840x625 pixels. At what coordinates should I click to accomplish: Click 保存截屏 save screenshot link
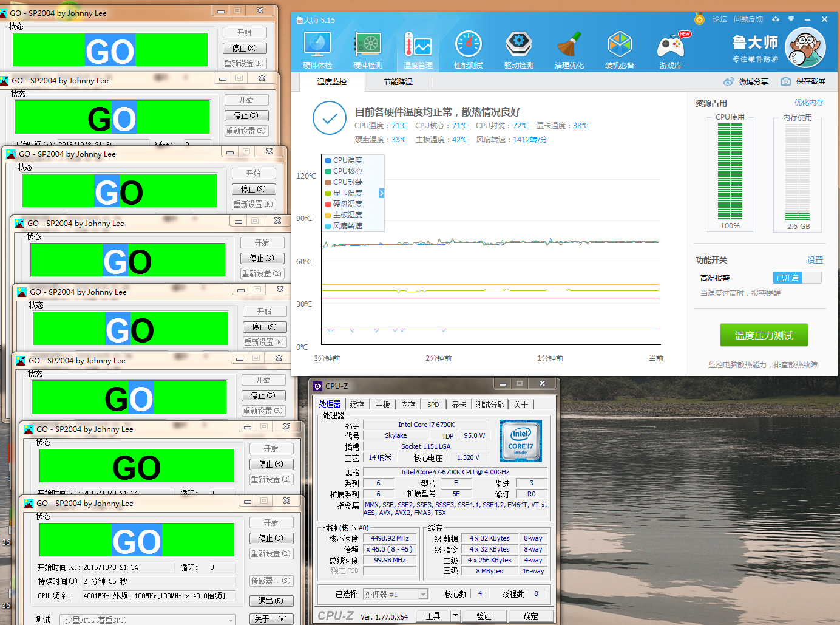click(x=811, y=81)
